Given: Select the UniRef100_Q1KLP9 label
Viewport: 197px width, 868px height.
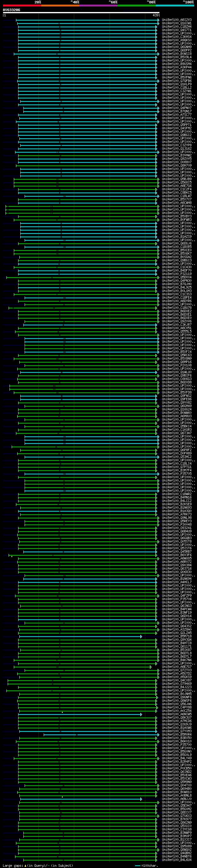Looking at the screenshot, I should [176, 84].
